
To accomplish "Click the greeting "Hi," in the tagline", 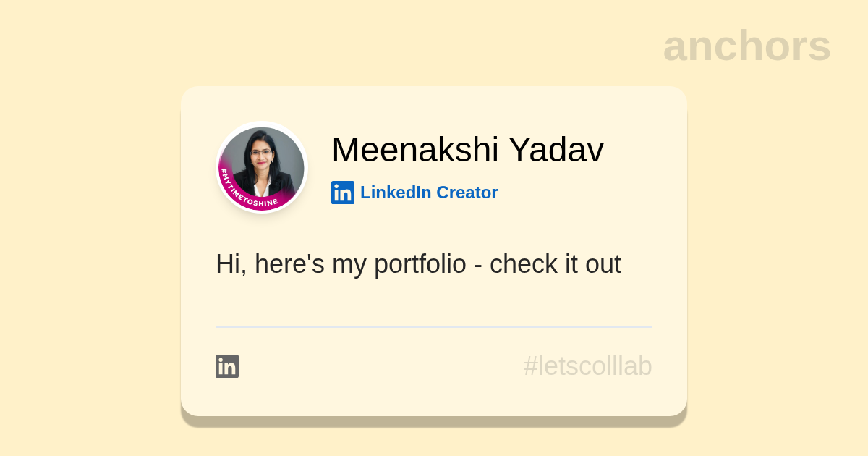I will [231, 264].
